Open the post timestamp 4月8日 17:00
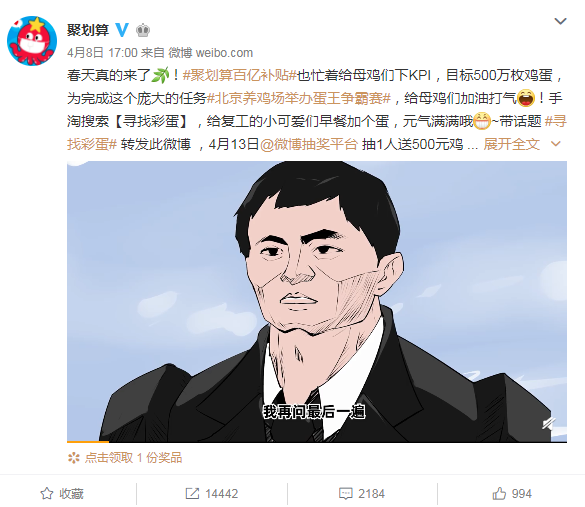The height and width of the screenshot is (507, 585). pos(102,53)
